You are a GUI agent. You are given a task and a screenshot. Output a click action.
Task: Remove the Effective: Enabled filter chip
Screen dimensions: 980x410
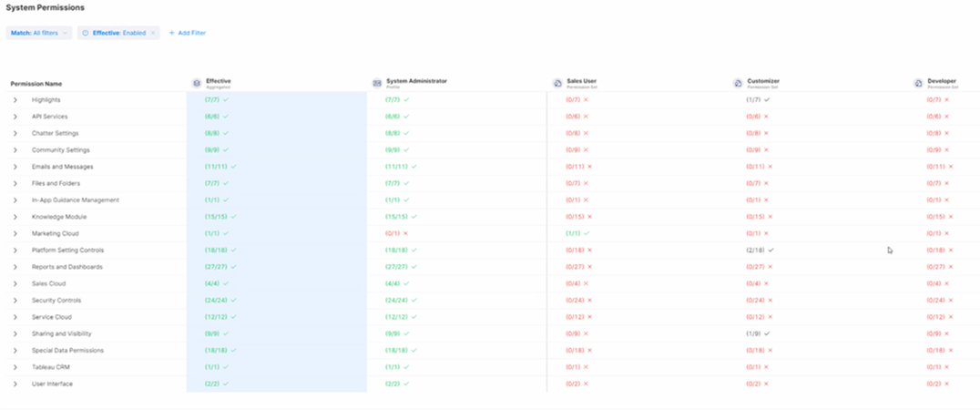pyautogui.click(x=153, y=33)
